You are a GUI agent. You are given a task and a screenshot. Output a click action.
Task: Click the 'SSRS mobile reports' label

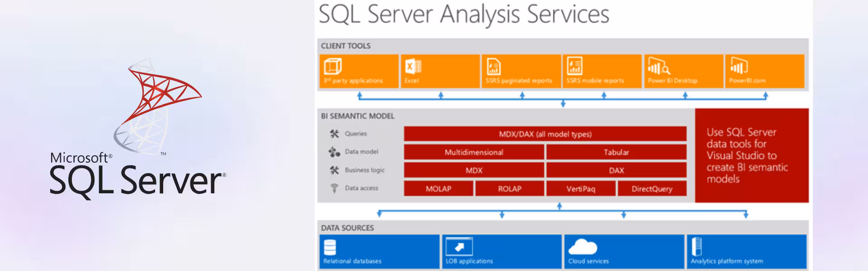[x=595, y=81]
